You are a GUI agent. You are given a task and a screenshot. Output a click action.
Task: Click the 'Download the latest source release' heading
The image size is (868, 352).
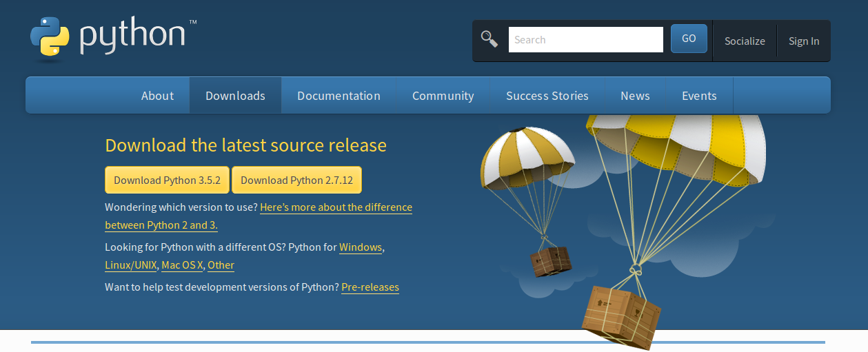245,145
